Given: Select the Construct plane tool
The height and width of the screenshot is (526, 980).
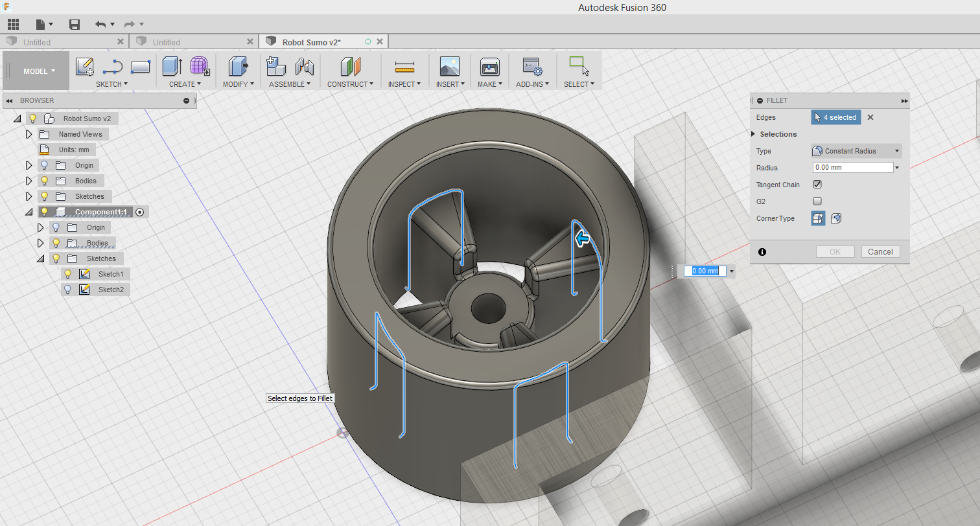Looking at the screenshot, I should pos(350,66).
